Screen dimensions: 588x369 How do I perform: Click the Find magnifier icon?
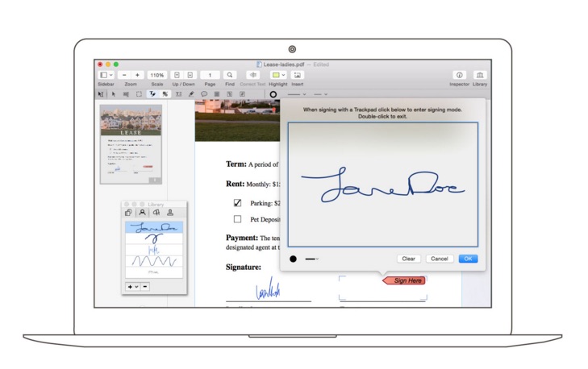230,75
